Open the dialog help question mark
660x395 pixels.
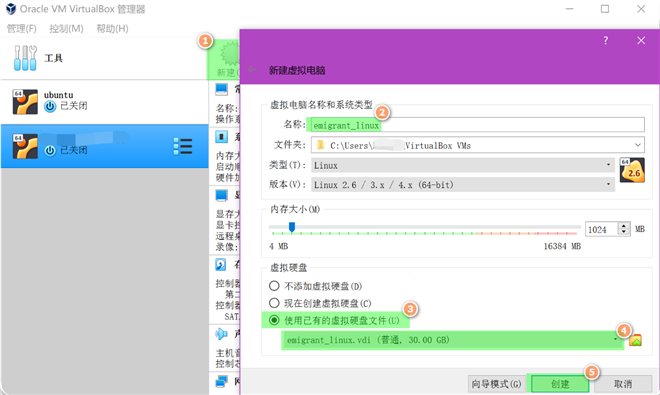(605, 40)
